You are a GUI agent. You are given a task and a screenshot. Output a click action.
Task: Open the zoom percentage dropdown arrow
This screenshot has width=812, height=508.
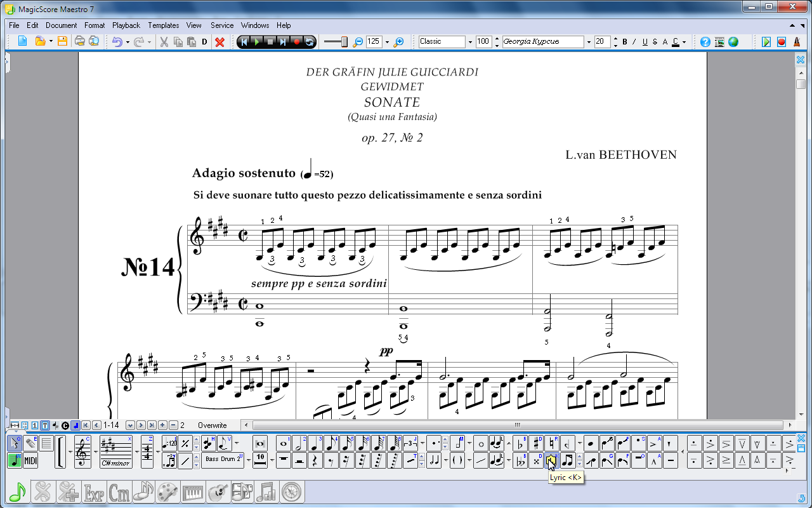click(387, 42)
